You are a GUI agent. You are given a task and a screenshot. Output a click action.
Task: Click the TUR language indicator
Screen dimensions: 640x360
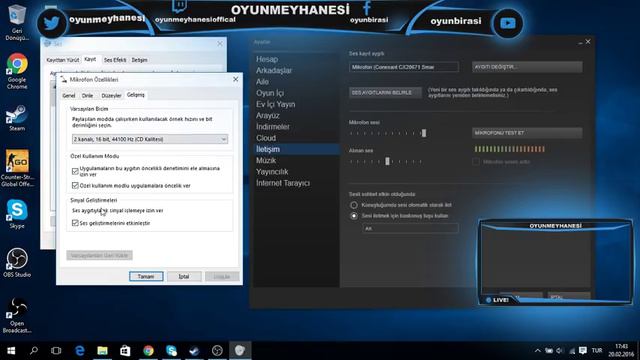(597, 351)
